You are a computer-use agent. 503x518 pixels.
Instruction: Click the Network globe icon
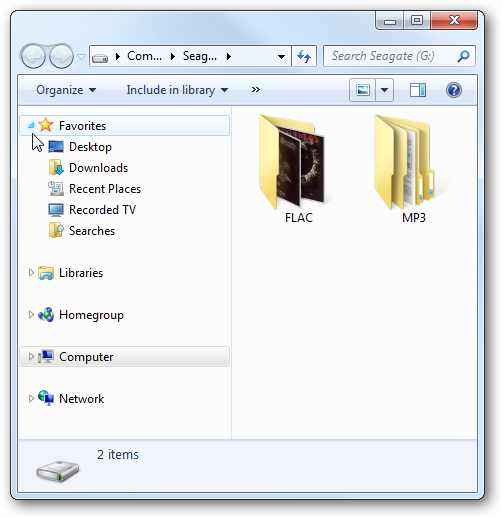click(46, 398)
